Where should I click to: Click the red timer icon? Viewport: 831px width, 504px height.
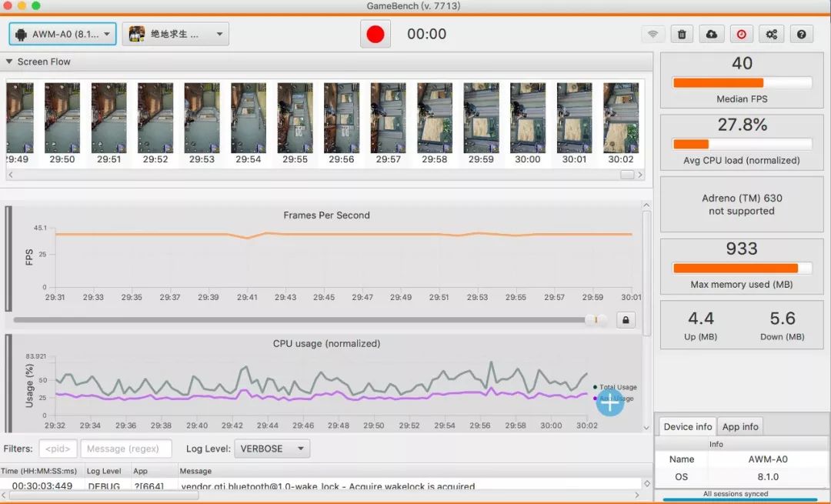point(742,34)
